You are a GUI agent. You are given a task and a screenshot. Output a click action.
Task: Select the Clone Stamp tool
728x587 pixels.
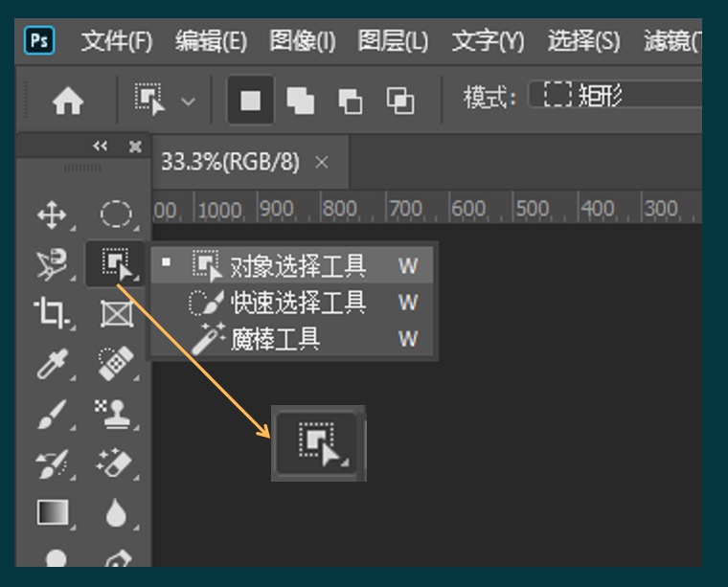click(116, 414)
